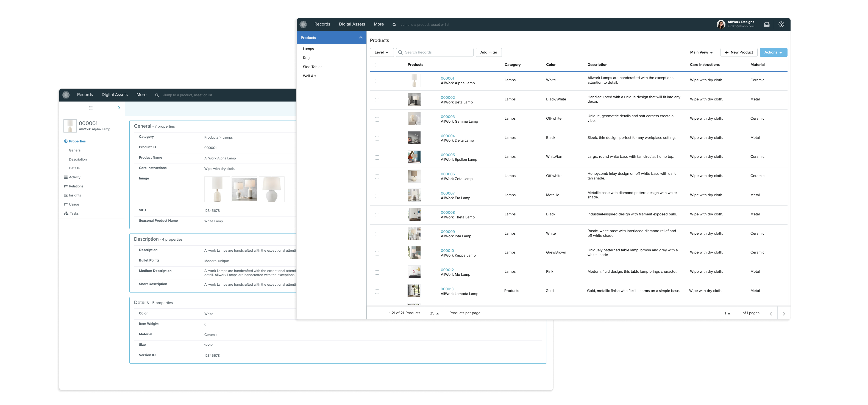Screen dimensions: 868x405
Task: Select checkbox for AllWork Alpha Lamp row
Action: 377,81
